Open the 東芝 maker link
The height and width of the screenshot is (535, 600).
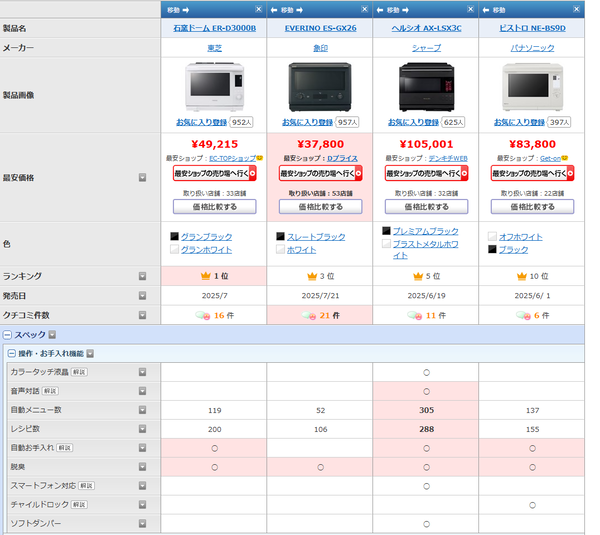tap(215, 48)
